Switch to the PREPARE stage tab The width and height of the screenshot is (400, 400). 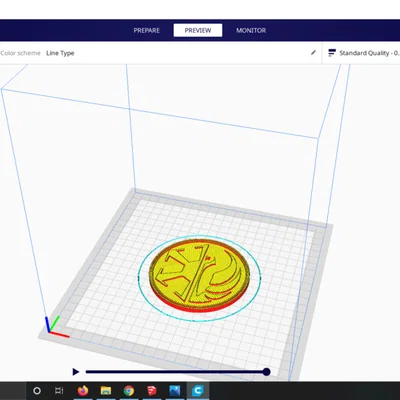coord(147,30)
